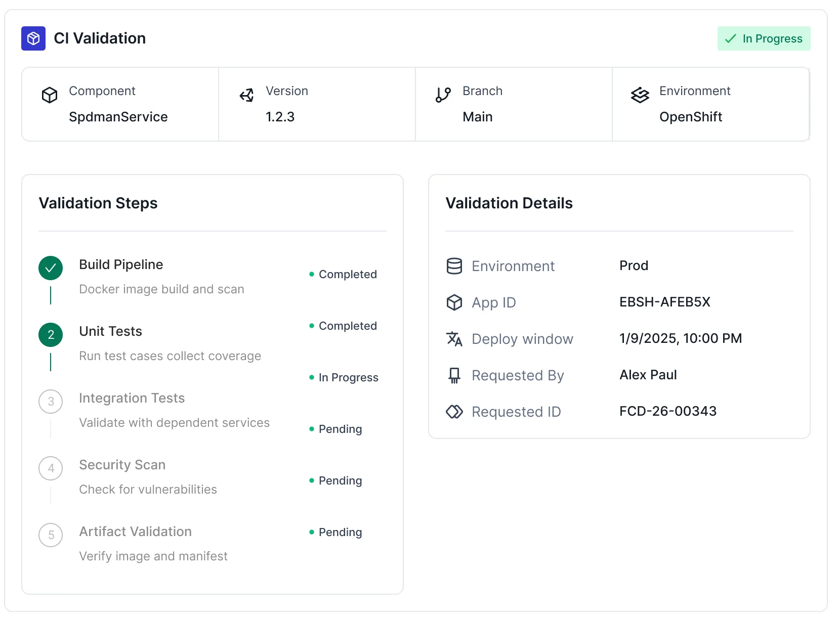Click the Branch git icon
Viewport: 840px width, 617px height.
[x=443, y=95]
